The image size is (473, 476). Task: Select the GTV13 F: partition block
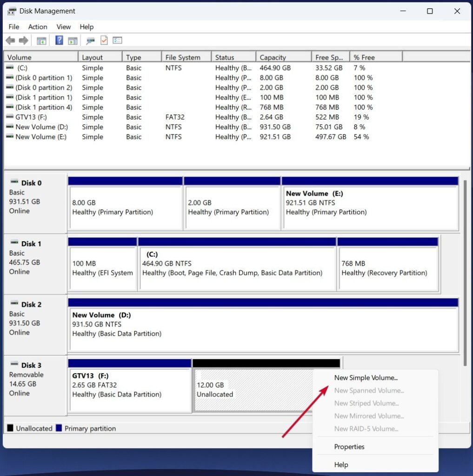click(130, 390)
